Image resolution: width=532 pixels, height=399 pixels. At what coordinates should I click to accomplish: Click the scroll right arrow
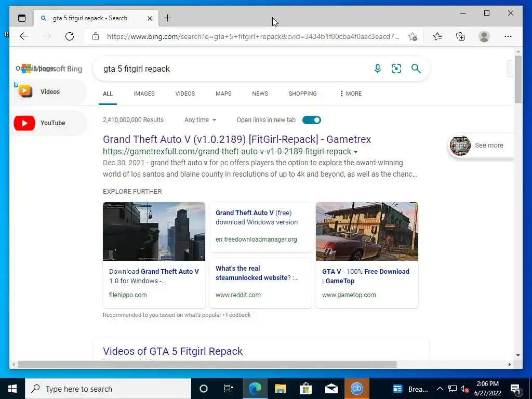pyautogui.click(x=509, y=364)
